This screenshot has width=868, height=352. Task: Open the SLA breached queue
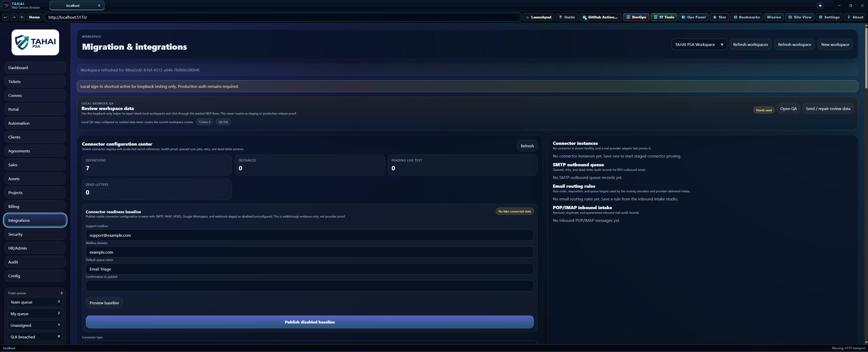pyautogui.click(x=35, y=337)
